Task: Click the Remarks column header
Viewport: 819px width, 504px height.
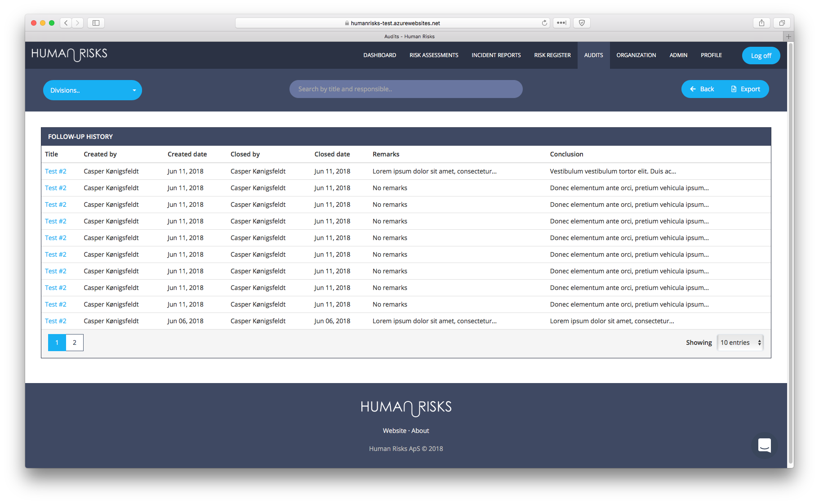Action: 386,154
